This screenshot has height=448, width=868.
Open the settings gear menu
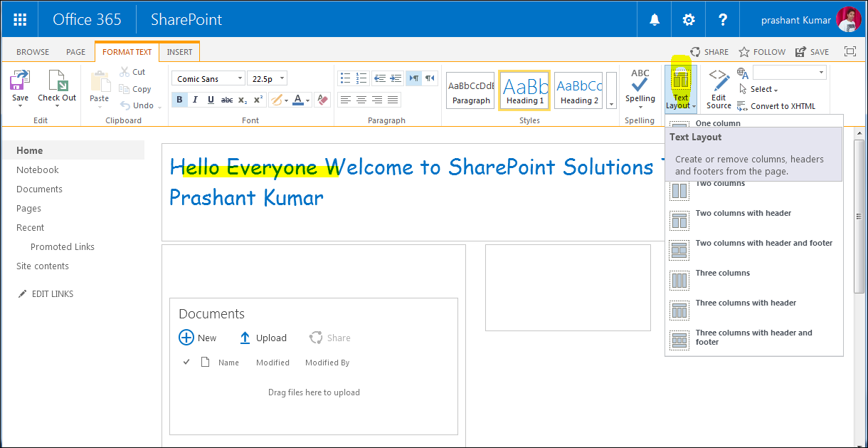pos(689,20)
